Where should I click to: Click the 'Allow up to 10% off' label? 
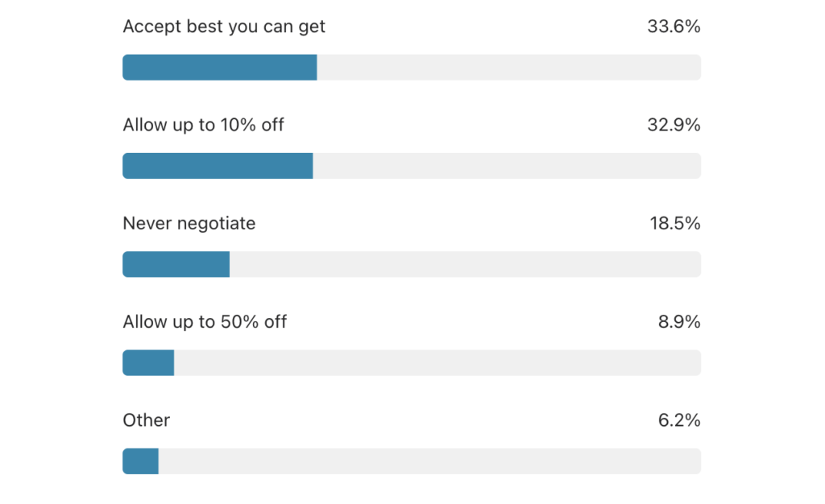(203, 125)
